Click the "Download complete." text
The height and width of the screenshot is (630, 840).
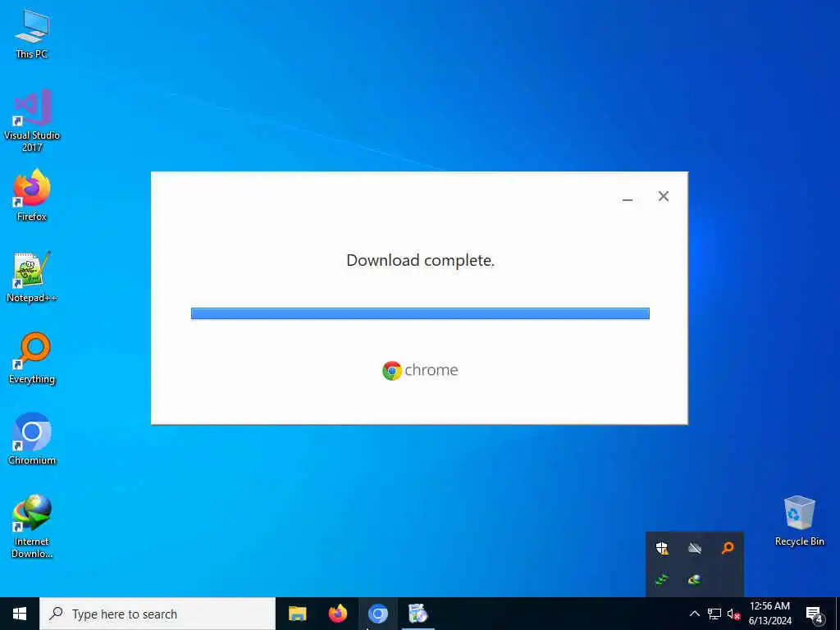pos(420,260)
